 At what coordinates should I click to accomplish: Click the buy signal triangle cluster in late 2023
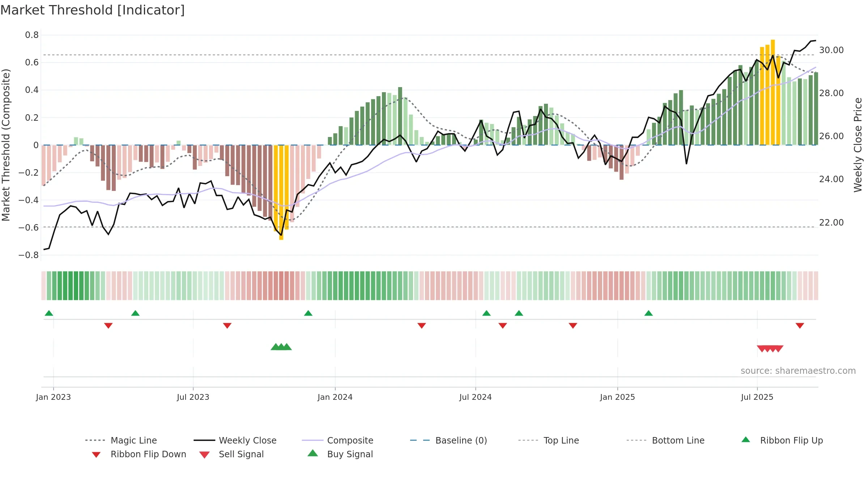click(x=281, y=347)
